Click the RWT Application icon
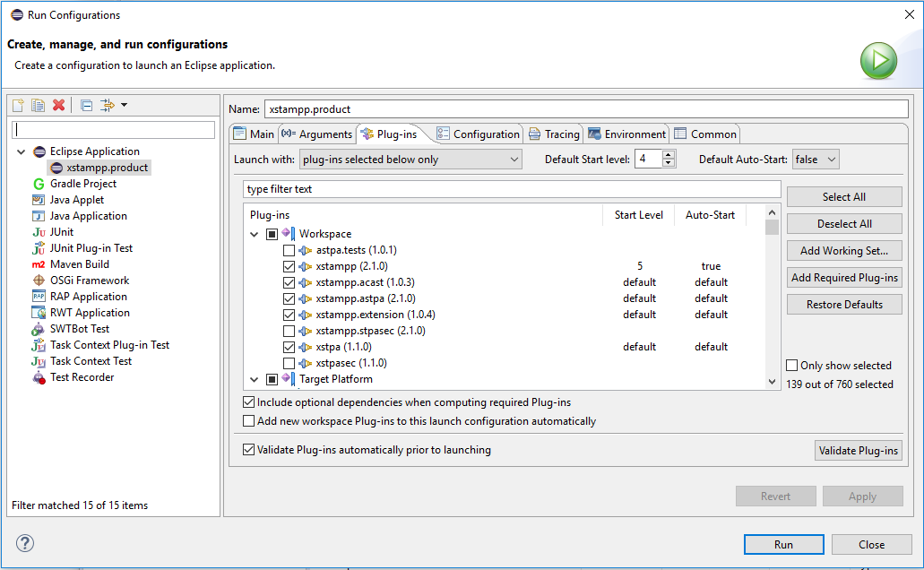This screenshot has height=570, width=924. (39, 313)
